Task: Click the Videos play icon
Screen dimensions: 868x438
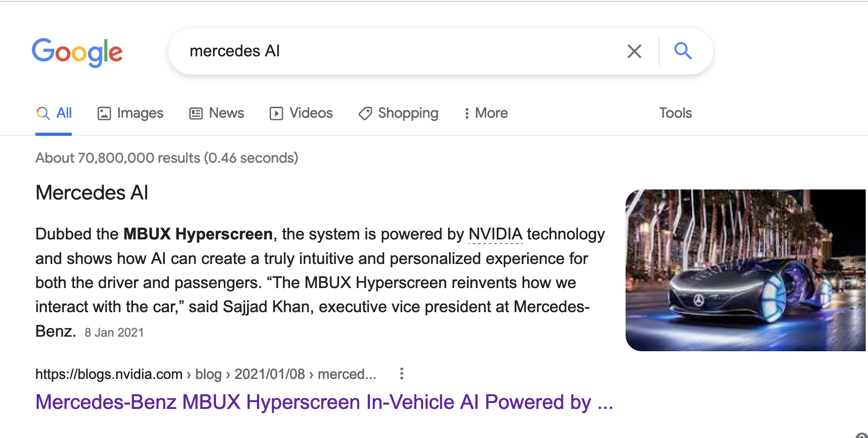Action: click(x=276, y=114)
